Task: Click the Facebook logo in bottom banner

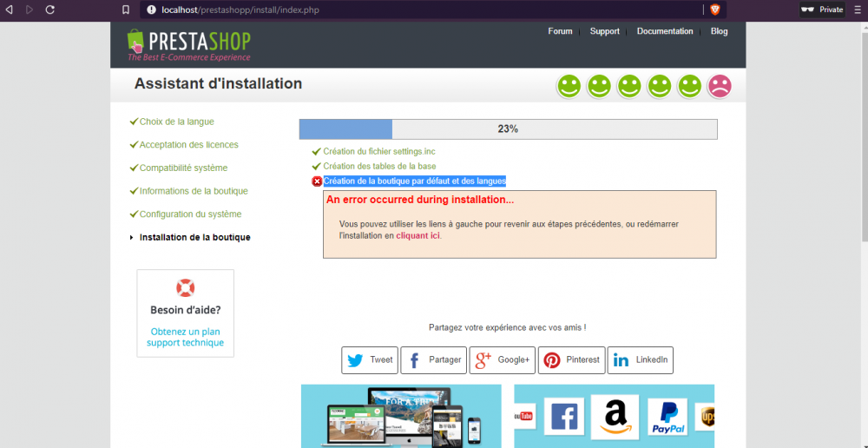Action: [x=564, y=416]
